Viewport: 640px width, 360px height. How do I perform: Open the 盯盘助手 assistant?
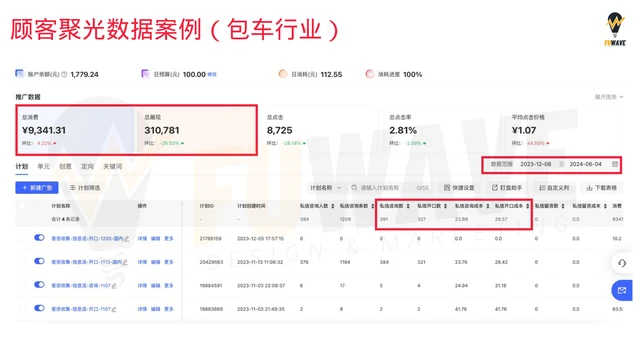point(507,188)
